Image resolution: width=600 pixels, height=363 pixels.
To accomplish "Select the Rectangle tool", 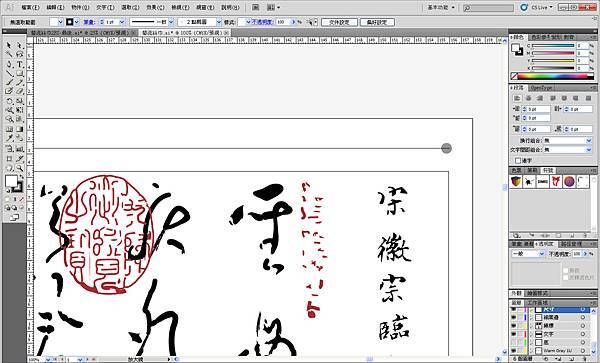I will (20, 73).
